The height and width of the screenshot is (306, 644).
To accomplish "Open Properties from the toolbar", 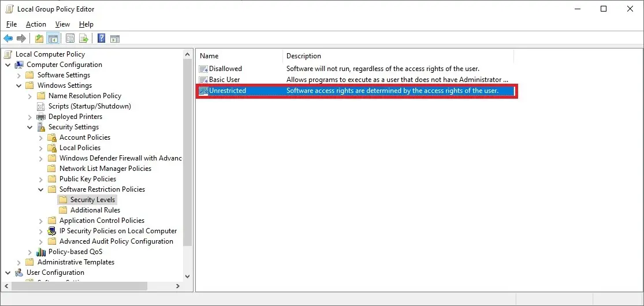I will (70, 39).
